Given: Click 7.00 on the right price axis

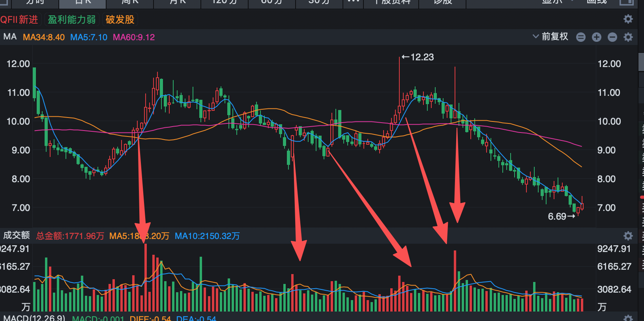Looking at the screenshot, I should tap(607, 208).
